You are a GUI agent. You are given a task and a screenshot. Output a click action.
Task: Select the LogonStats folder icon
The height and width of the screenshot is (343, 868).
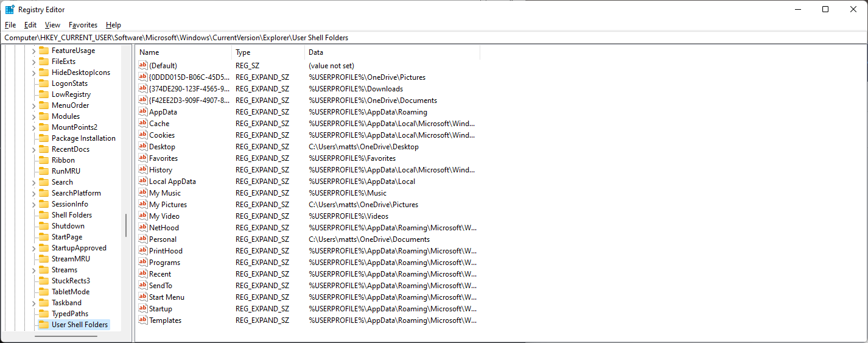coord(43,83)
